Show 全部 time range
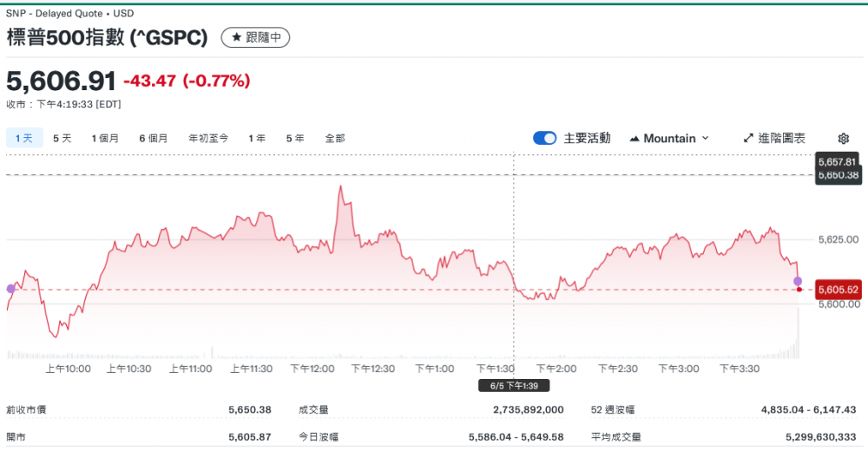The image size is (868, 457). [x=335, y=138]
